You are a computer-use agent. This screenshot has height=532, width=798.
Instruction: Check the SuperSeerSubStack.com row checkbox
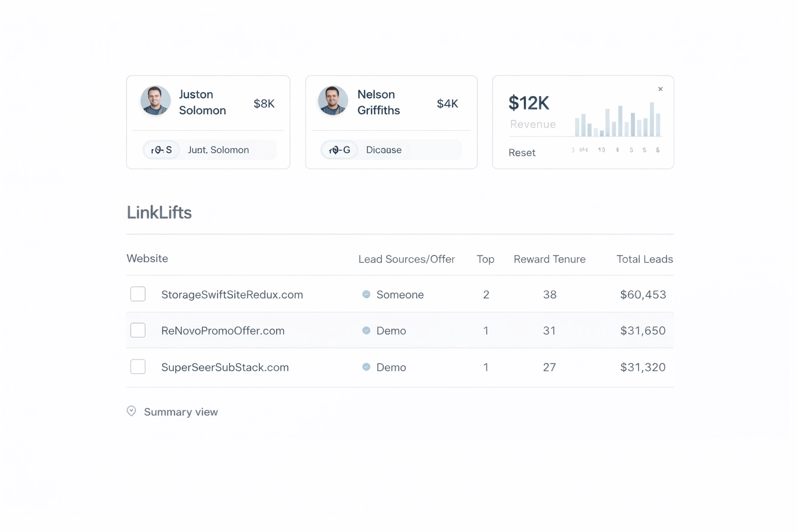click(138, 366)
